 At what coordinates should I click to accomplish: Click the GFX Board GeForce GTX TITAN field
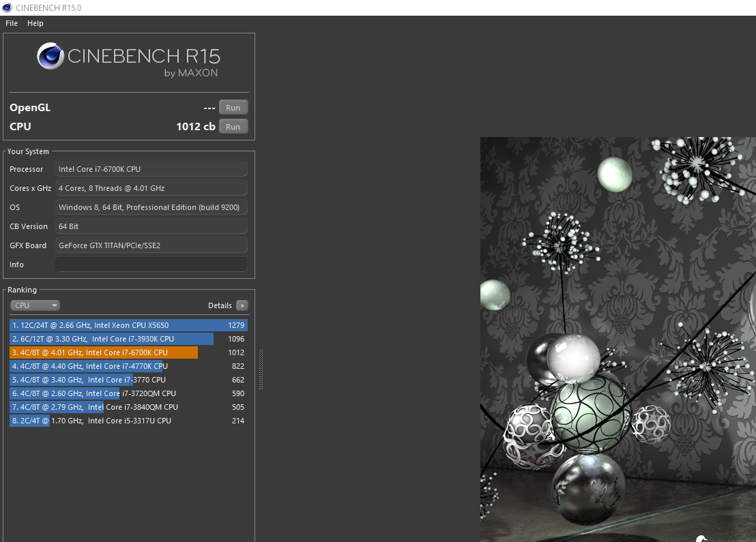[x=151, y=245]
